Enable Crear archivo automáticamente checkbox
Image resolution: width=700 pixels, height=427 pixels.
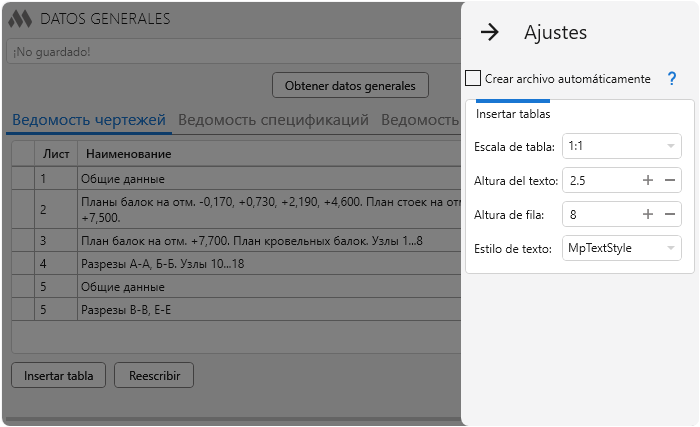point(474,79)
